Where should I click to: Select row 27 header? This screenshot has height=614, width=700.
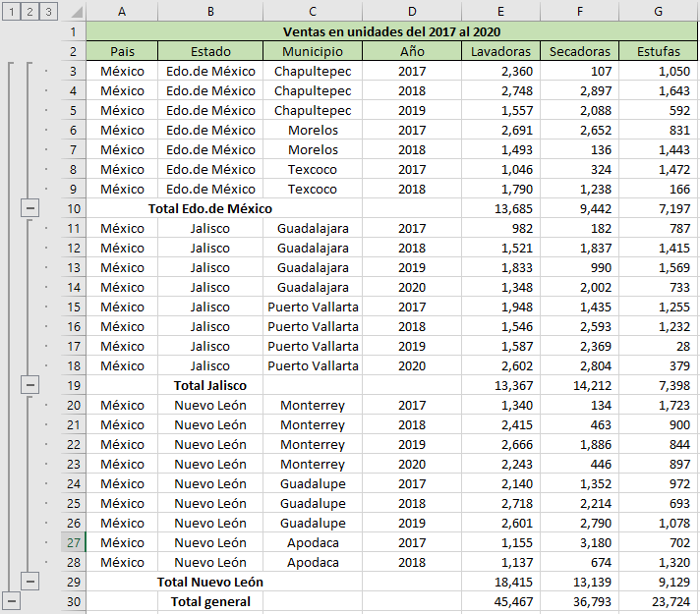click(x=74, y=542)
